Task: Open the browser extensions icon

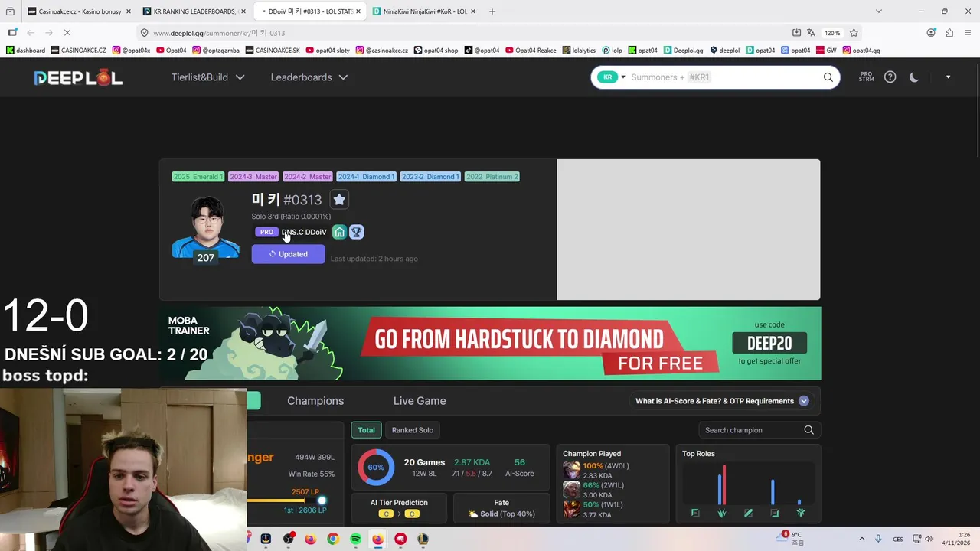Action: coord(949,33)
